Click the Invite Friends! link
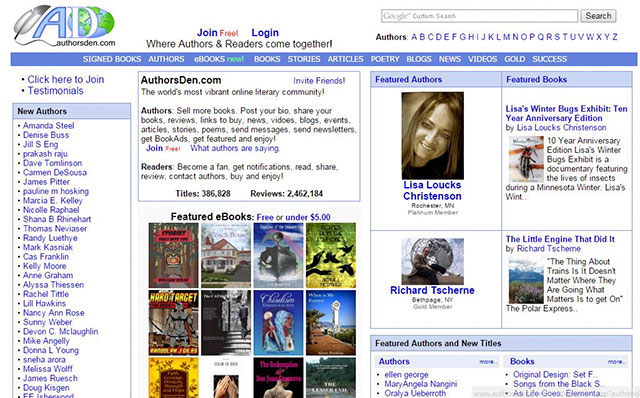Viewport: 640px width, 398px height. pyautogui.click(x=319, y=81)
